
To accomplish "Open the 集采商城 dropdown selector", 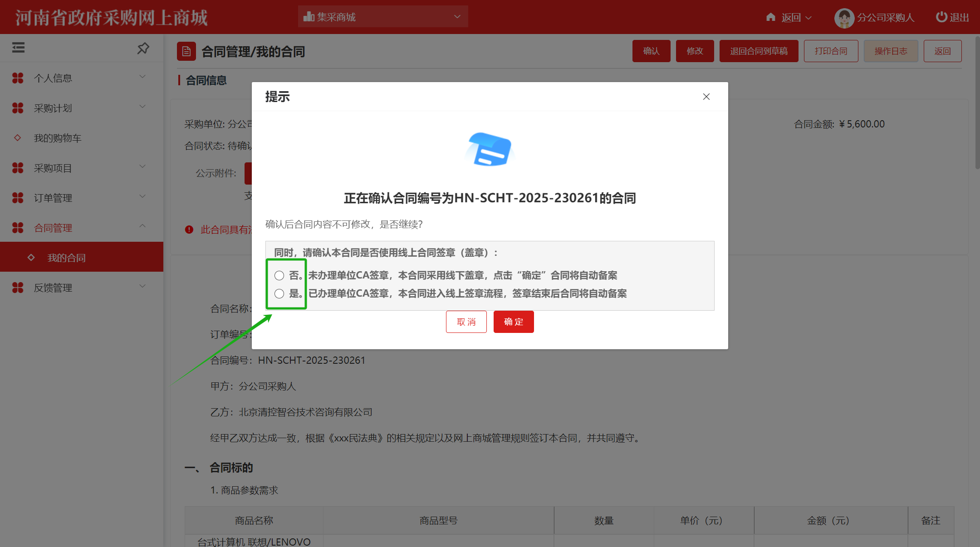I will point(383,17).
